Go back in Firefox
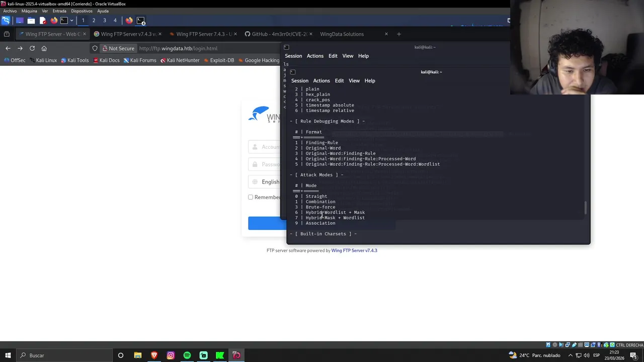The width and height of the screenshot is (644, 362). [8, 48]
